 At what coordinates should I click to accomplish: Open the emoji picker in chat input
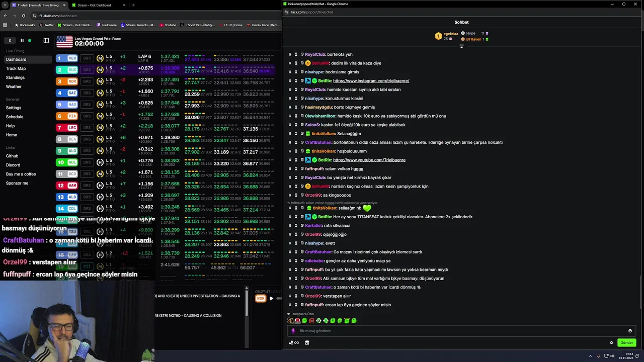[630, 331]
